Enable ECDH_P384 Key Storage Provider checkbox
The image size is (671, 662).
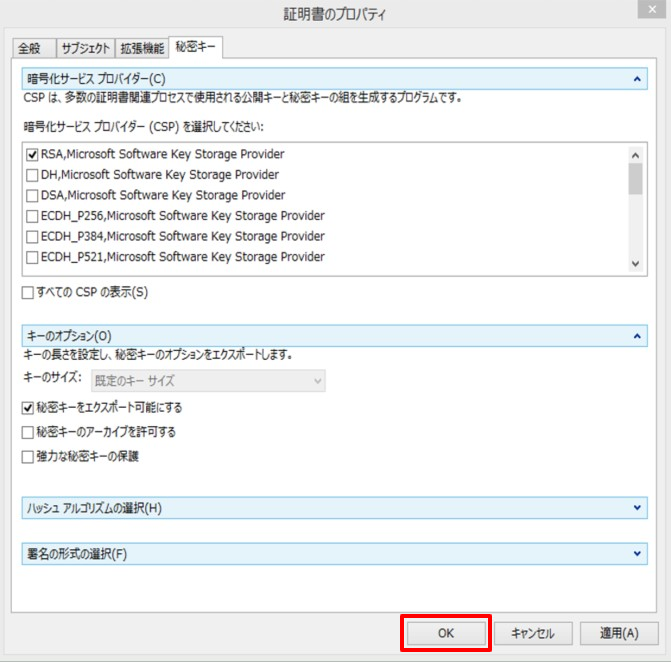coord(32,237)
